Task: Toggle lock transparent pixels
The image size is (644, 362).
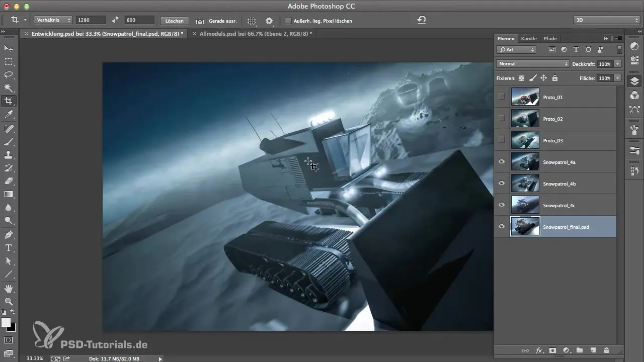Action: (521, 78)
